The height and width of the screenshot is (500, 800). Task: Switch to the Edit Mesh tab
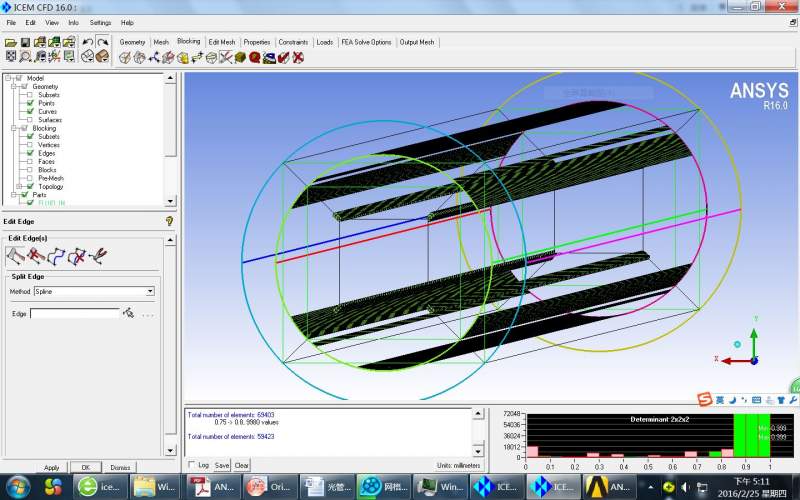click(222, 42)
